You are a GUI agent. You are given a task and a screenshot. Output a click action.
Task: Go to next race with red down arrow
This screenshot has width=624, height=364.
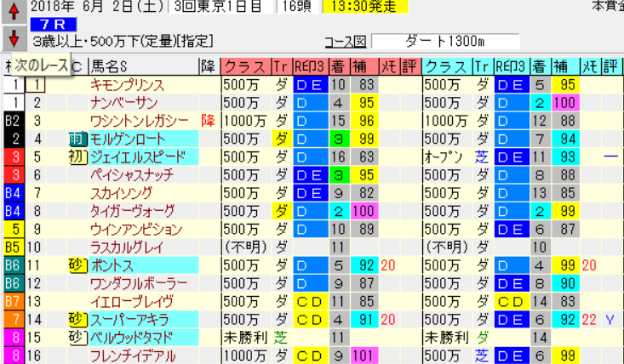pos(14,38)
